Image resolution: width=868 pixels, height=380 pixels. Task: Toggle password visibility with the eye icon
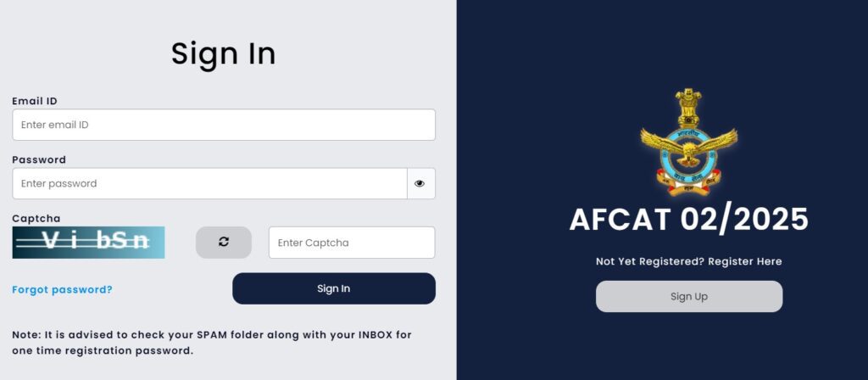pos(420,183)
